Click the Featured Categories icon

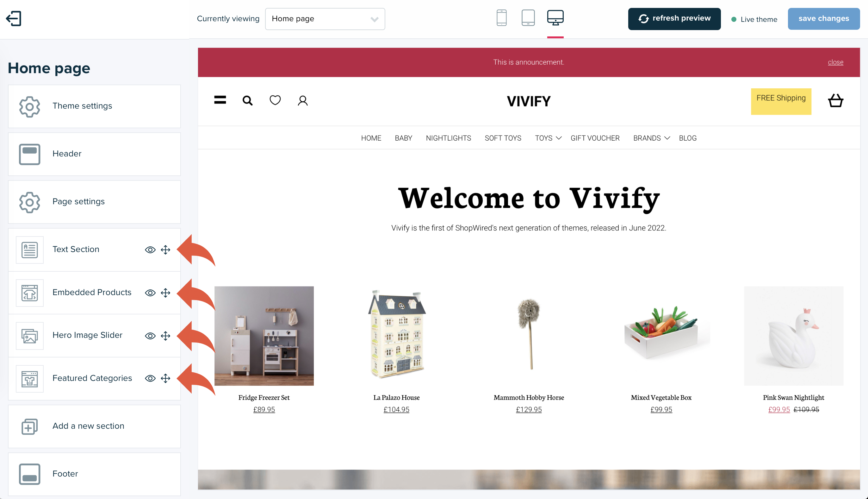coord(30,377)
